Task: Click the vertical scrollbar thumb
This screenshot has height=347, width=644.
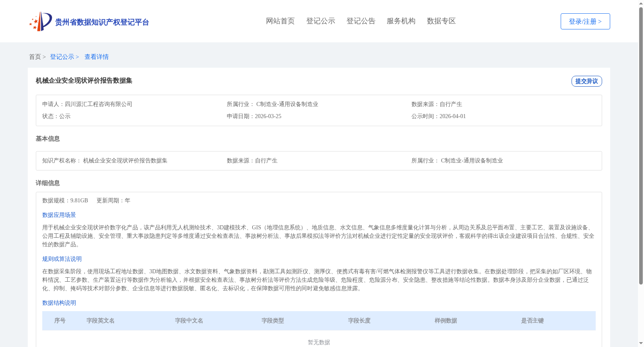Action: [x=641, y=146]
